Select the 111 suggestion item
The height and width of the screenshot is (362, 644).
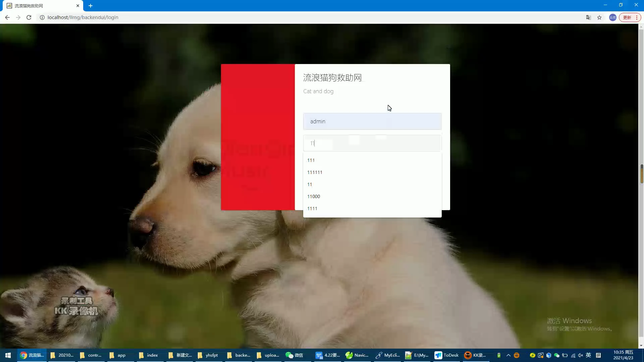pos(311,160)
